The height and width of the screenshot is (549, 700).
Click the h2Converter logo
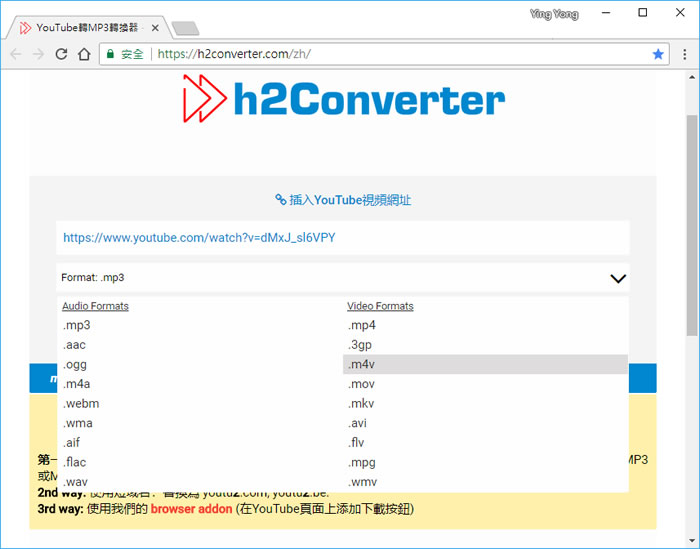tap(344, 99)
